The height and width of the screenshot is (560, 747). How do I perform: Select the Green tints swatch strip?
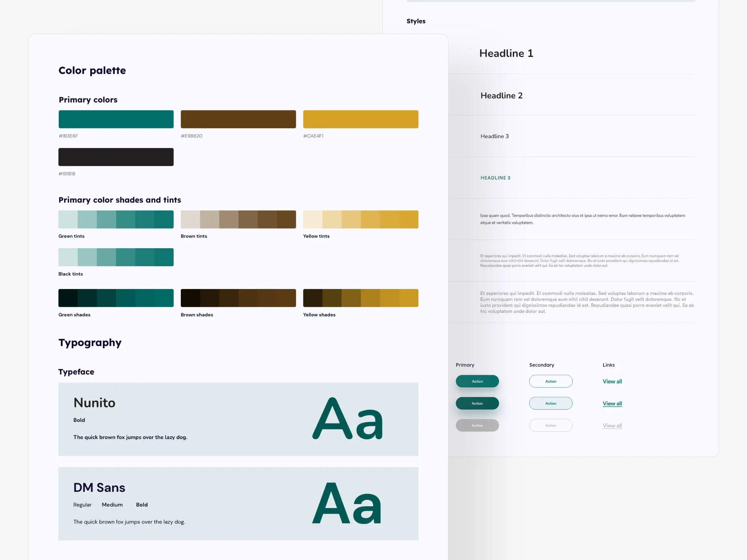pyautogui.click(x=116, y=219)
